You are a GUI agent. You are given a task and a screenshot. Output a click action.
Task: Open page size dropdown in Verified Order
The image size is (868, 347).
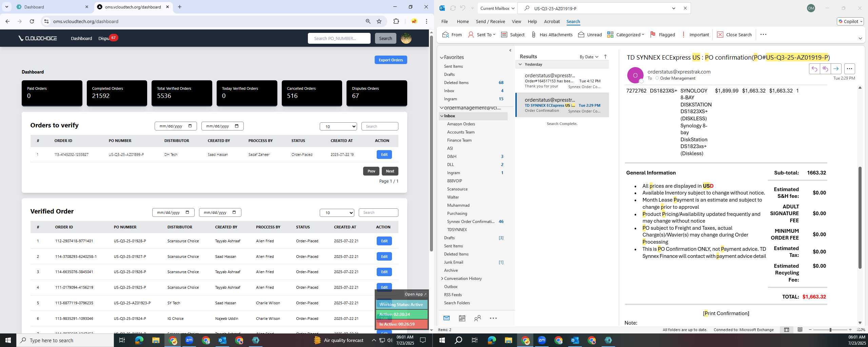click(337, 213)
